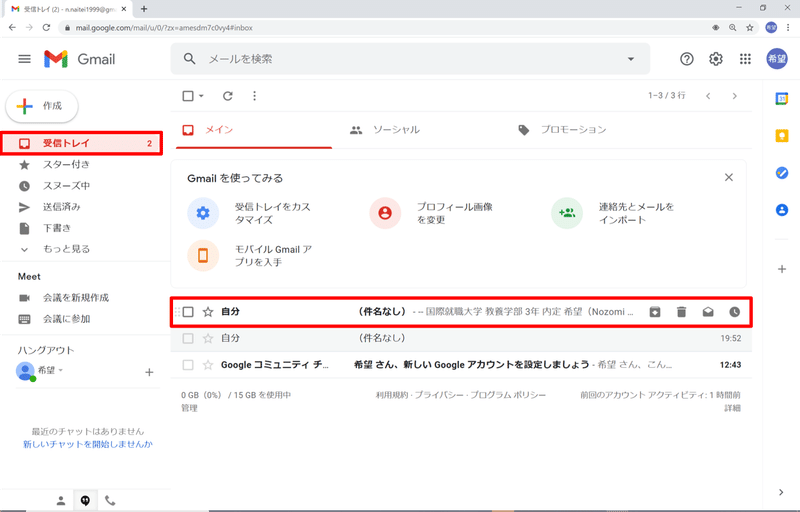Select the Google コミュニティ message checkbox
This screenshot has height=512, width=800.
188,365
